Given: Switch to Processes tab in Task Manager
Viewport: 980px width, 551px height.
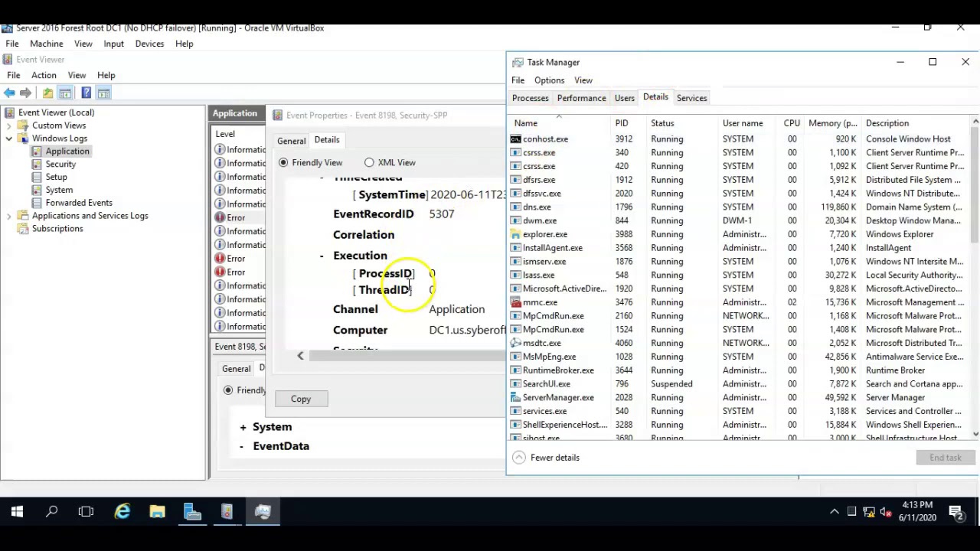Looking at the screenshot, I should click(530, 98).
